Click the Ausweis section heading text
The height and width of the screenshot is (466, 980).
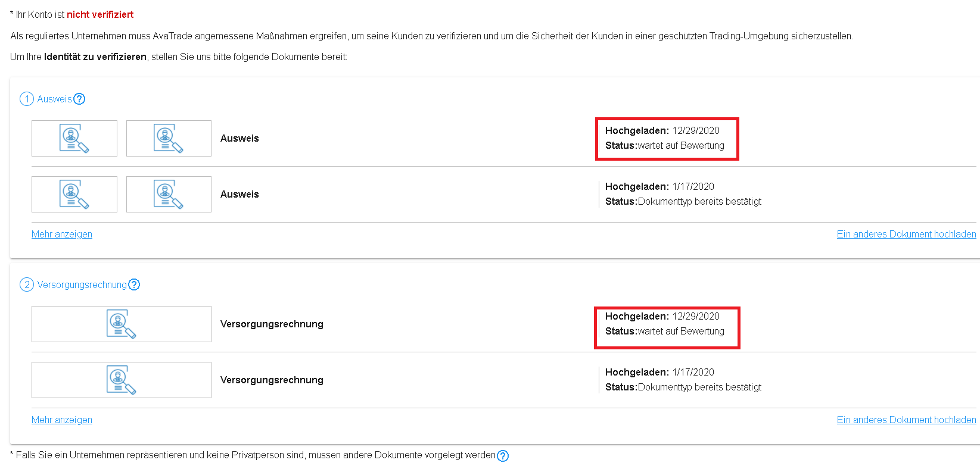click(x=54, y=99)
